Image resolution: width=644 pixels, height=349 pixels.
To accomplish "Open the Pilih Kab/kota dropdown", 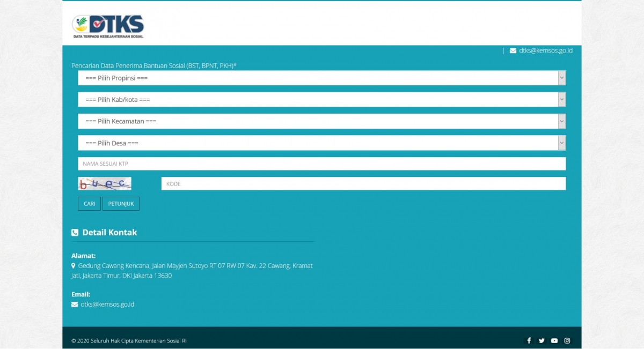I will point(321,100).
